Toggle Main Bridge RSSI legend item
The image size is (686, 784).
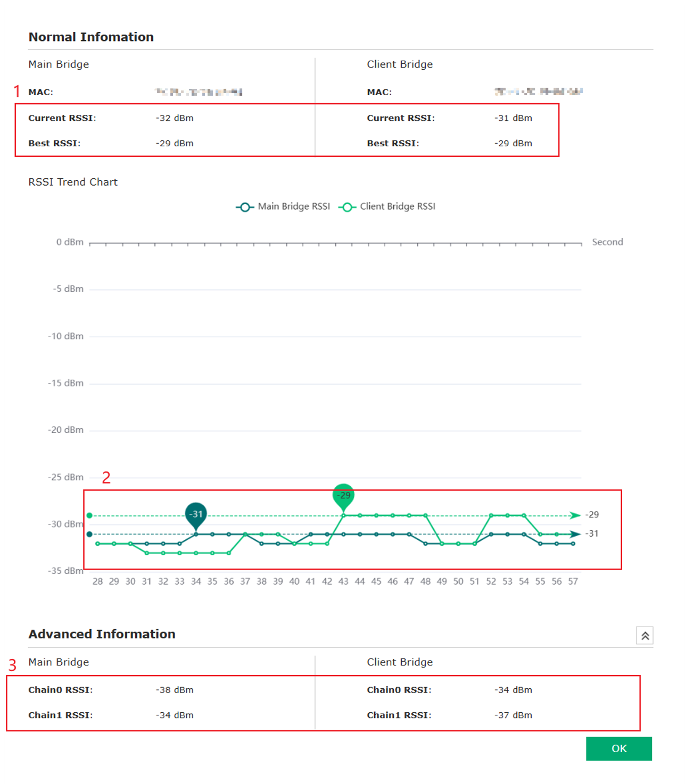click(283, 206)
